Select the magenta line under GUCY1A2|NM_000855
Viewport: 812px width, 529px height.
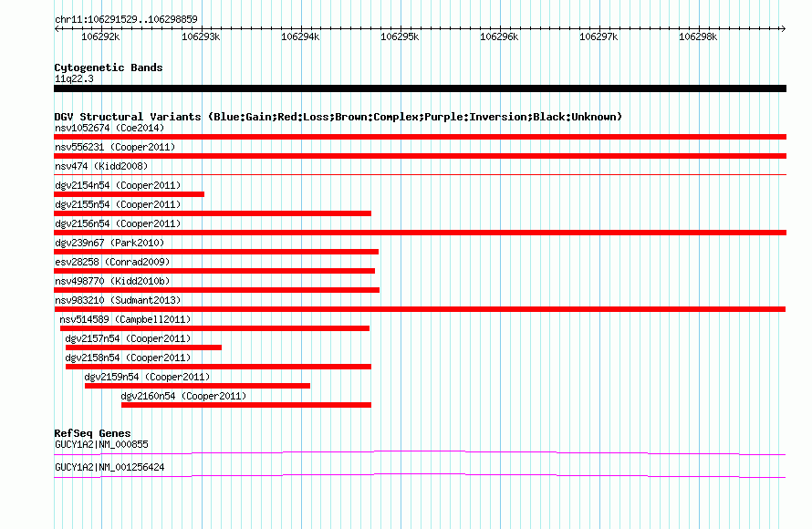[420, 453]
